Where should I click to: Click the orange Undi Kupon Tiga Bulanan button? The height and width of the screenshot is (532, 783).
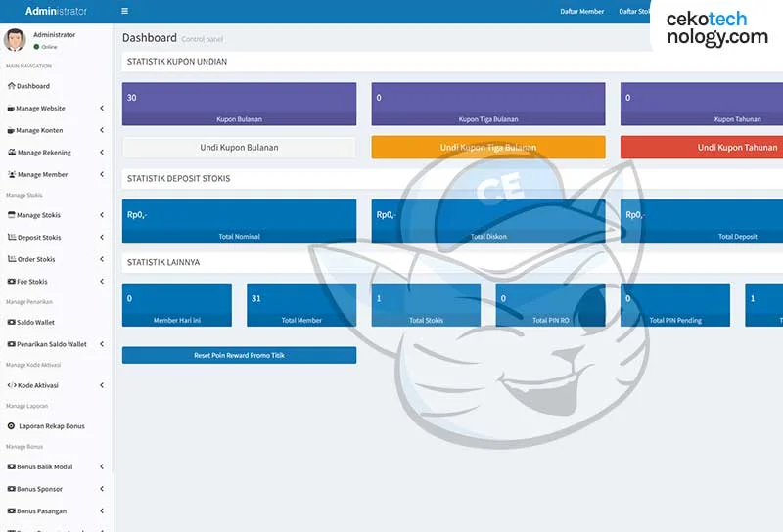tap(488, 148)
